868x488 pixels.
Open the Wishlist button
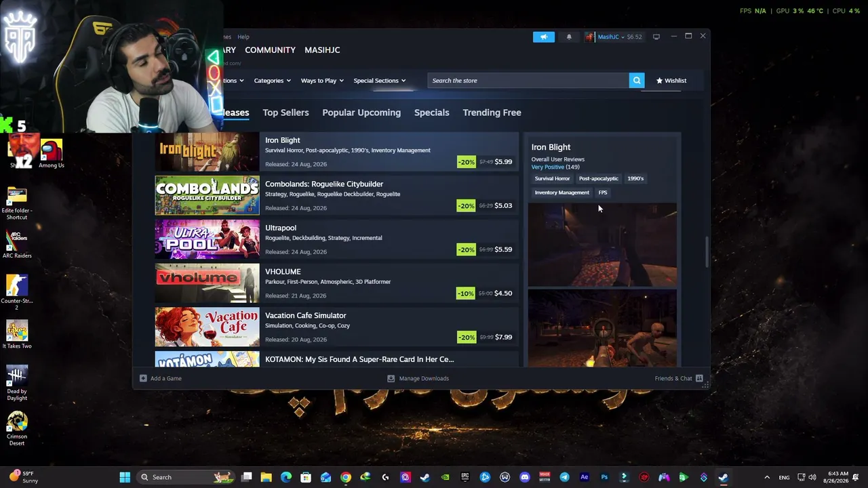(x=671, y=81)
